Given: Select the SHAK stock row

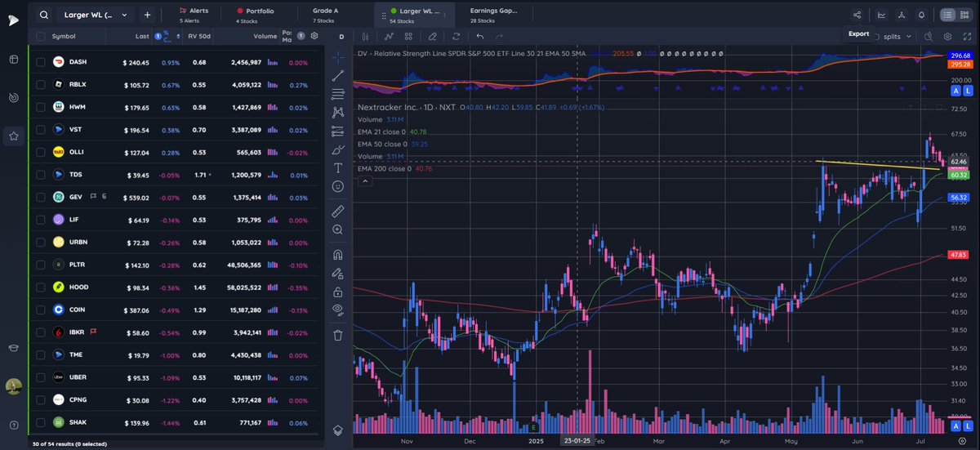Looking at the screenshot, I should [175, 422].
